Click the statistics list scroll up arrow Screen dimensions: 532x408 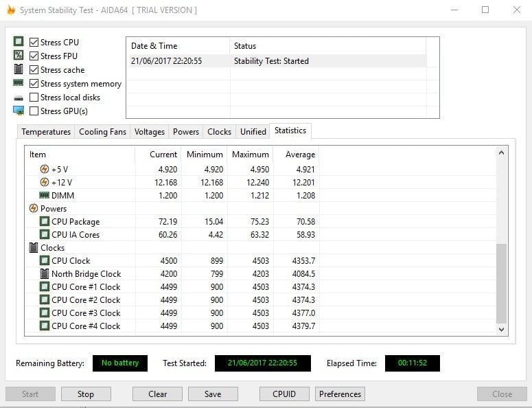(x=502, y=152)
